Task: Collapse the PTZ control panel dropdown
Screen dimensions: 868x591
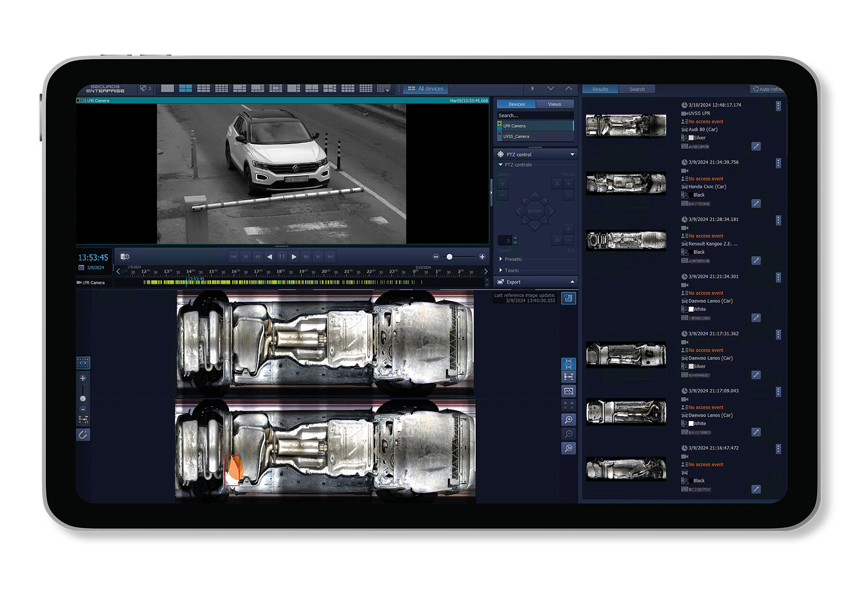Action: point(572,155)
